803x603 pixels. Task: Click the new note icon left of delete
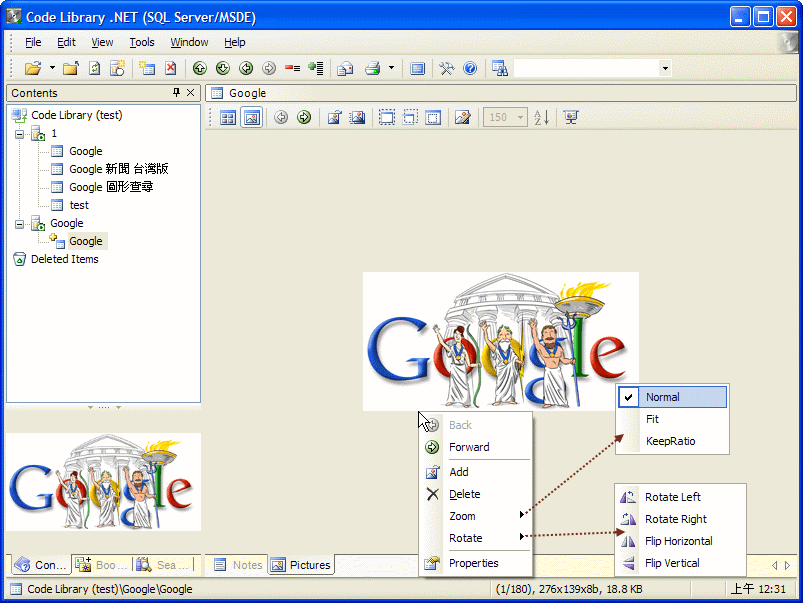147,68
